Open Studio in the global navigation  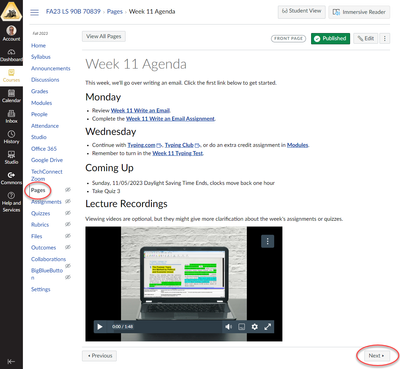[x=11, y=157]
